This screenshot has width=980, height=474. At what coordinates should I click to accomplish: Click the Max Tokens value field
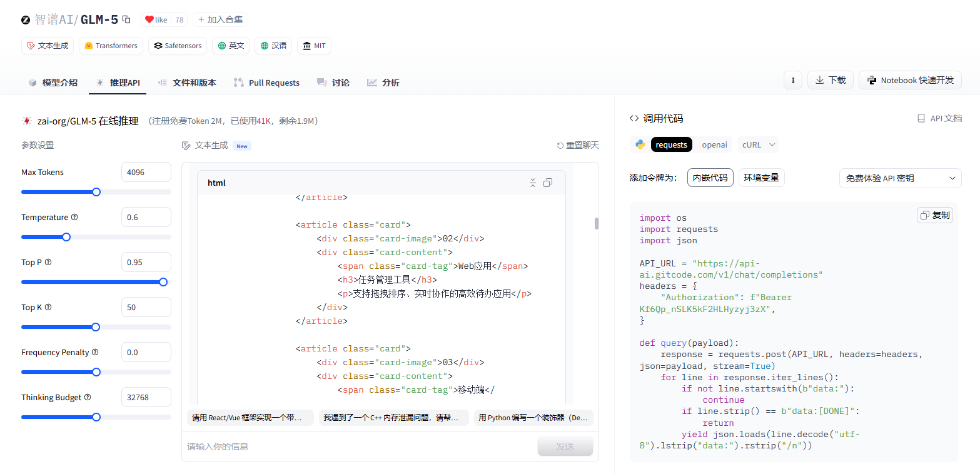tap(146, 172)
